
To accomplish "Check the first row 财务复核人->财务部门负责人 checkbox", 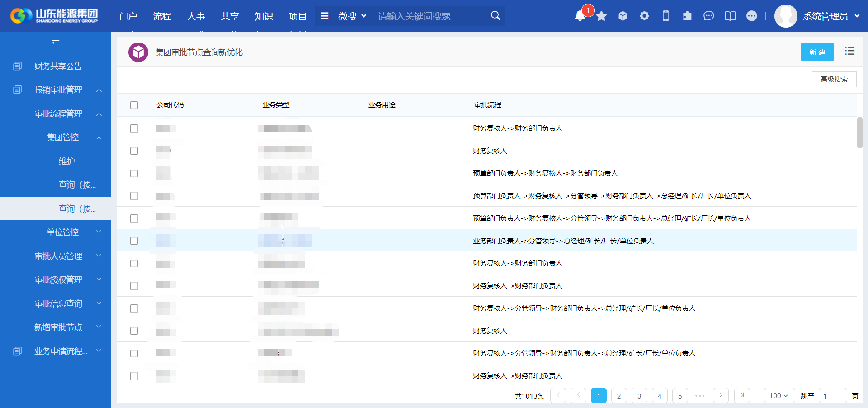I will pyautogui.click(x=134, y=128).
